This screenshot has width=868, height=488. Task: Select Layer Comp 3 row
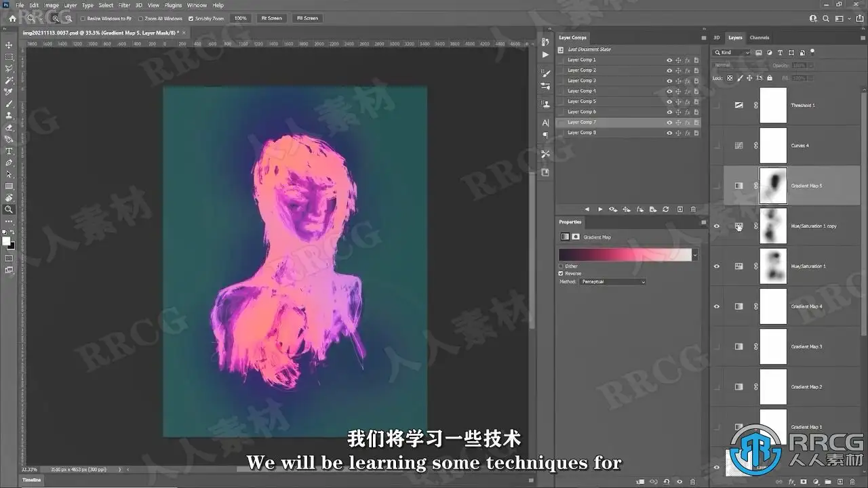click(628, 81)
